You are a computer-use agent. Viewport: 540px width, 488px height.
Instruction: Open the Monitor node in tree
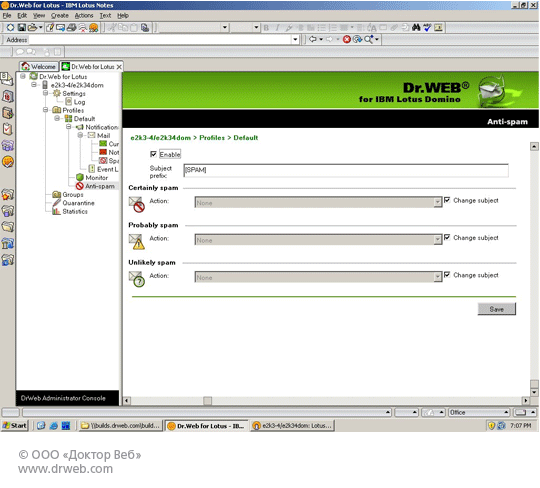point(96,178)
